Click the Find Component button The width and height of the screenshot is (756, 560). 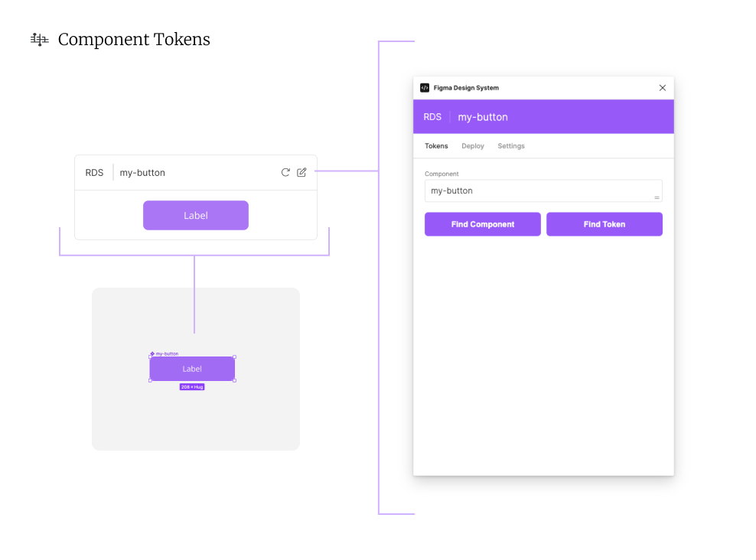tap(483, 224)
